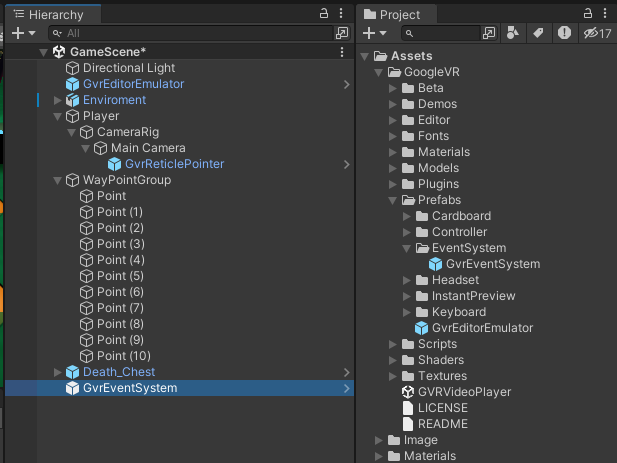Expand the Death_Chest prefab
Screen dimensions: 617x463
57,372
